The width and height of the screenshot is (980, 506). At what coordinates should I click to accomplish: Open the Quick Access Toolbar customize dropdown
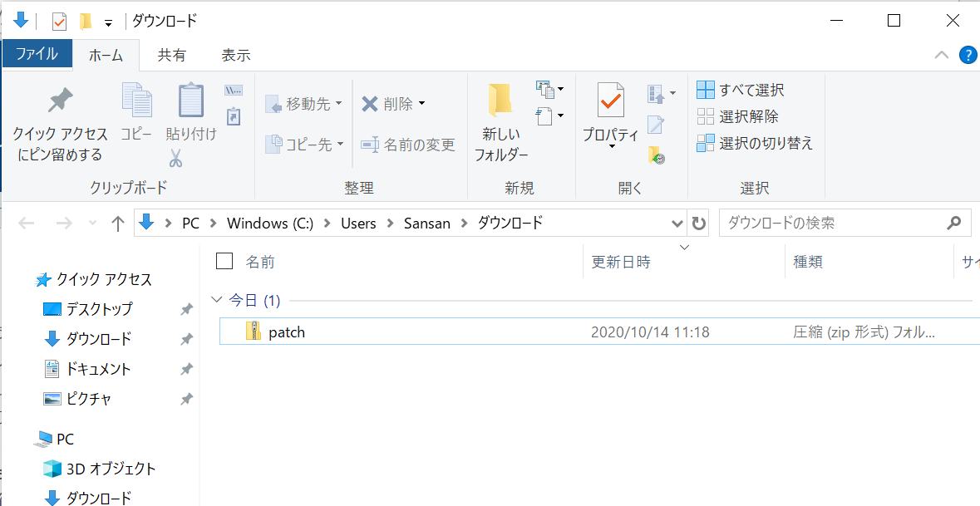pyautogui.click(x=108, y=23)
